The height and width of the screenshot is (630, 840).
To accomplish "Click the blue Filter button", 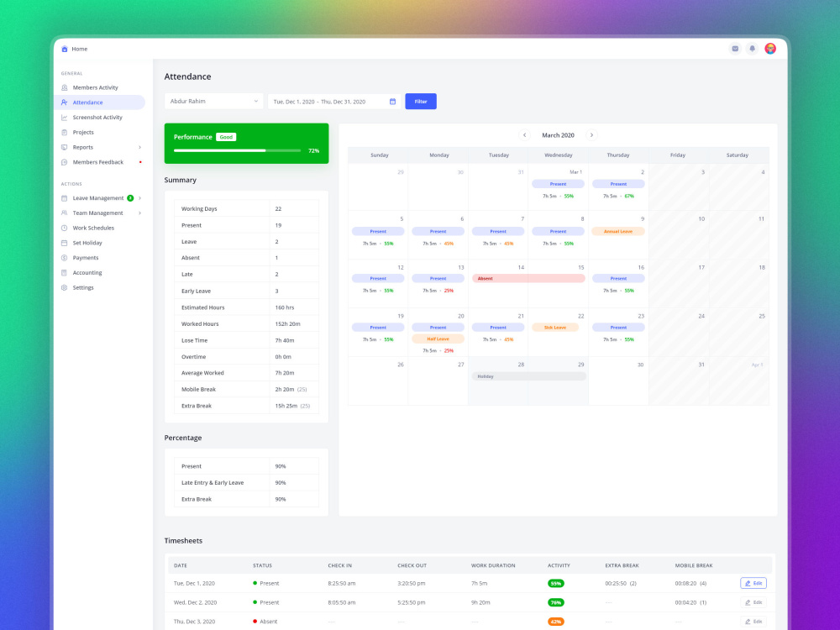I will coord(421,102).
